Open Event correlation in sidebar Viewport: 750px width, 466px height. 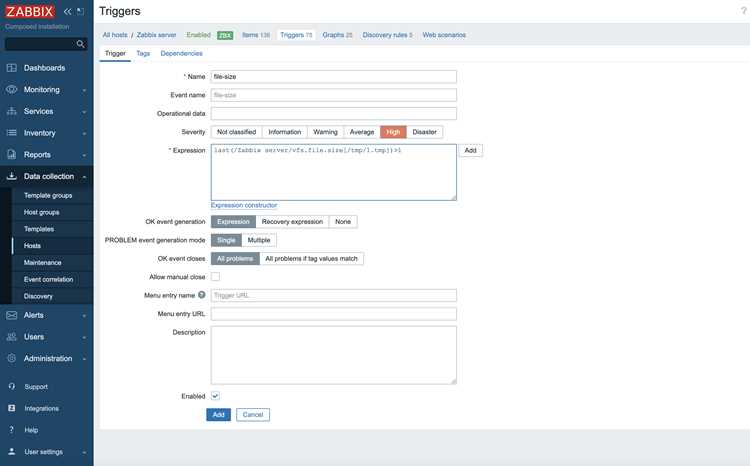coord(48,279)
